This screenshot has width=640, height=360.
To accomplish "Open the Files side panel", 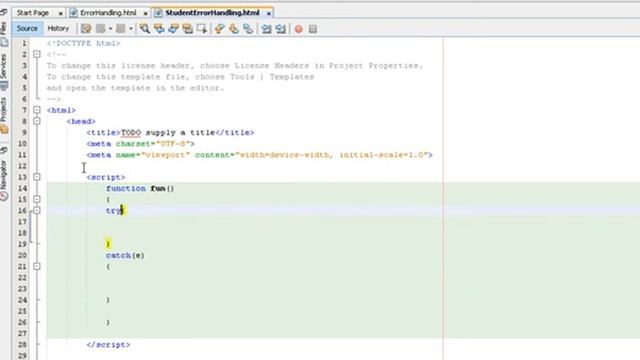I will point(4,35).
